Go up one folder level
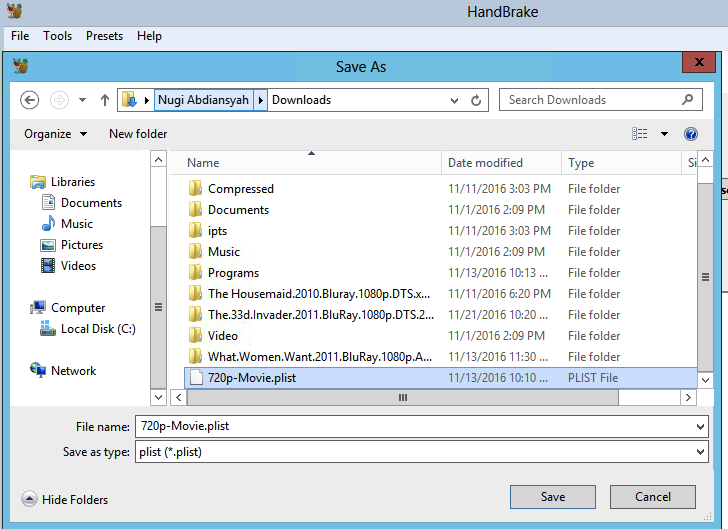Image resolution: width=728 pixels, height=529 pixels. click(105, 100)
